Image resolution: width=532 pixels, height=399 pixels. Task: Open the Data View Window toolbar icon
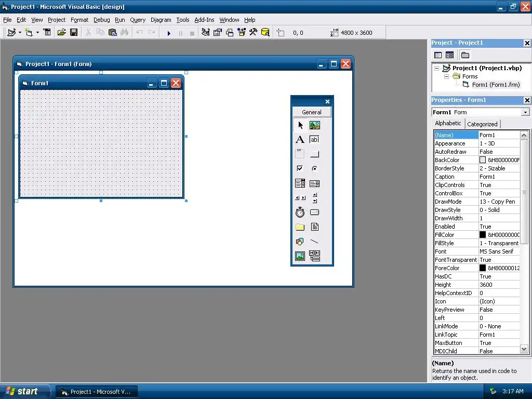click(265, 33)
